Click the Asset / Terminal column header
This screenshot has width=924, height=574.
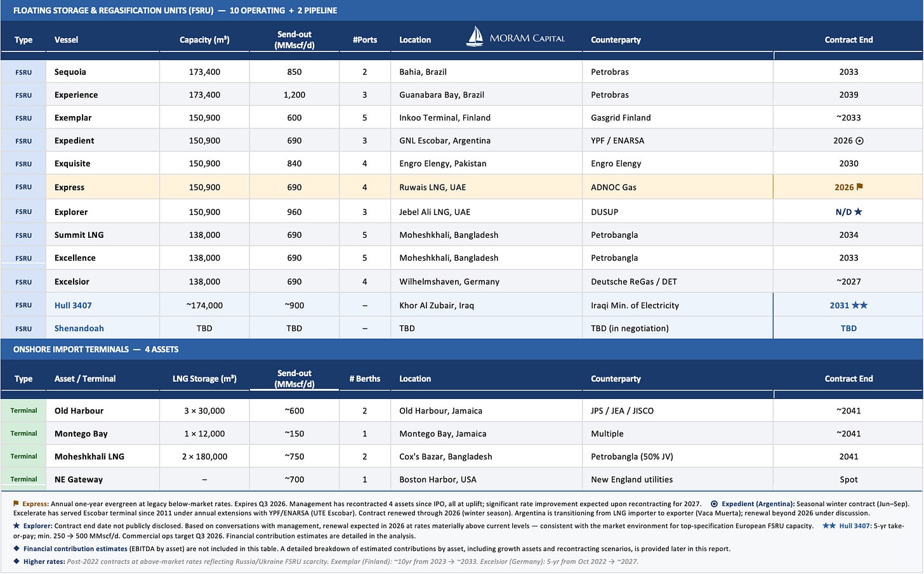pyautogui.click(x=85, y=379)
